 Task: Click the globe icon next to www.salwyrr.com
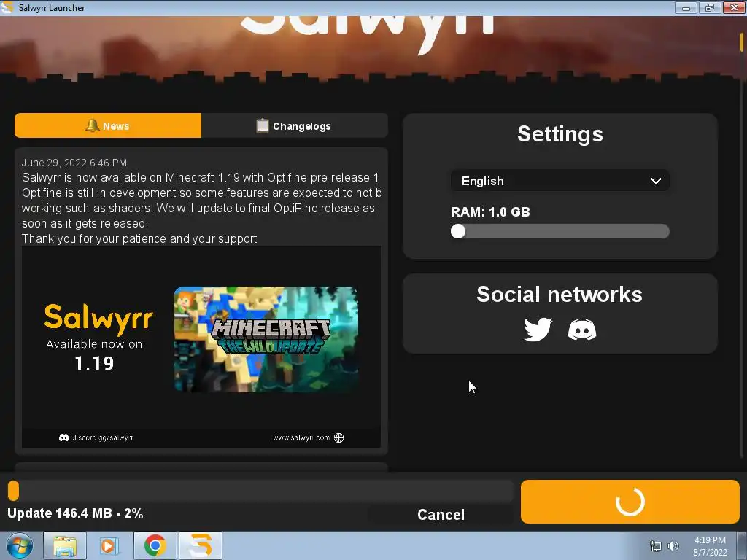(x=338, y=437)
